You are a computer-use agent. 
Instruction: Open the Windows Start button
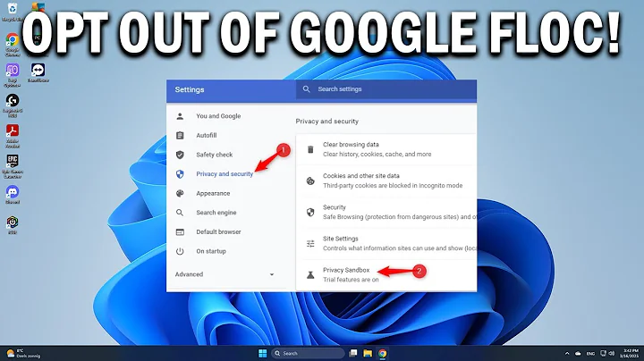[x=262, y=353]
